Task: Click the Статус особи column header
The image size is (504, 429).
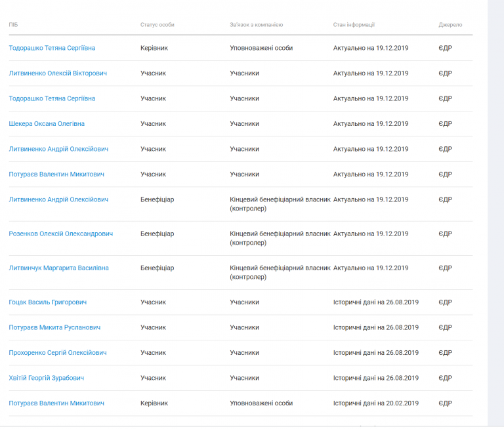Action: pyautogui.click(x=157, y=25)
